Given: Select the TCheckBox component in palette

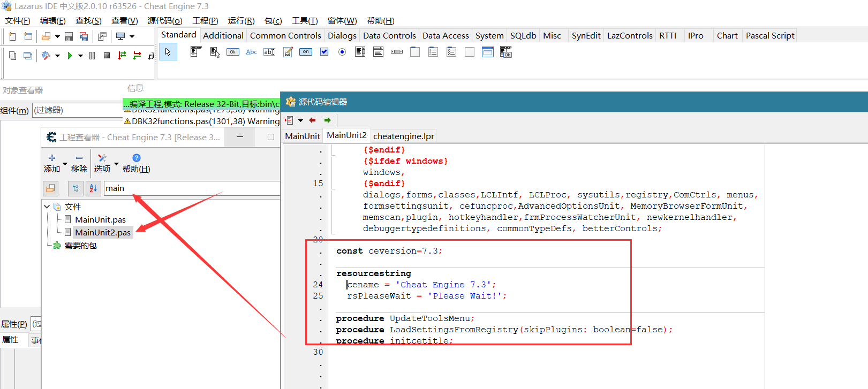Looking at the screenshot, I should coord(324,52).
